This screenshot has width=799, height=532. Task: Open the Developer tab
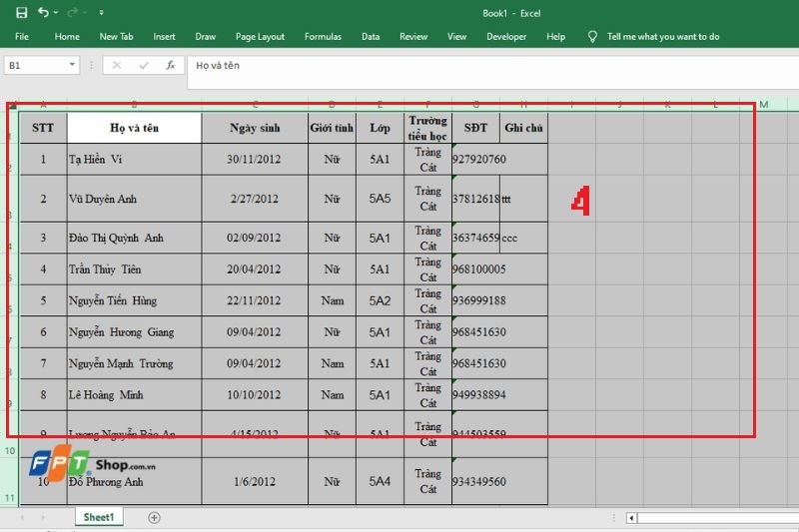tap(506, 37)
